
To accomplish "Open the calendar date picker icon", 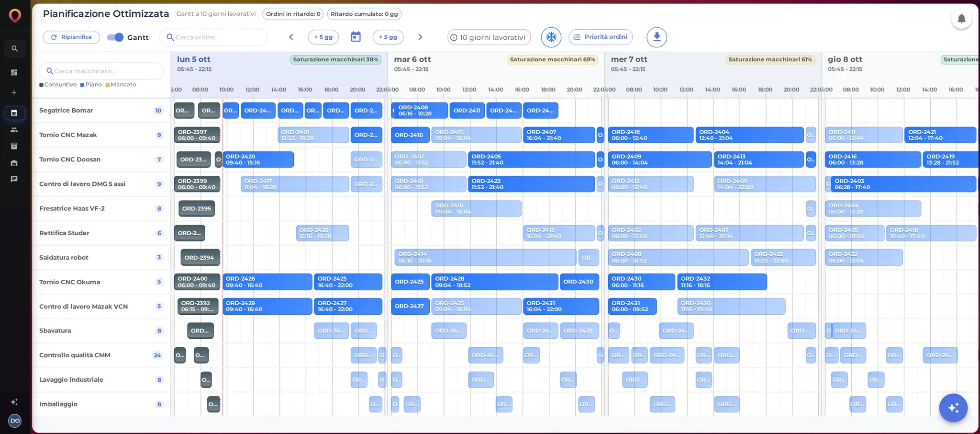I will [x=356, y=37].
